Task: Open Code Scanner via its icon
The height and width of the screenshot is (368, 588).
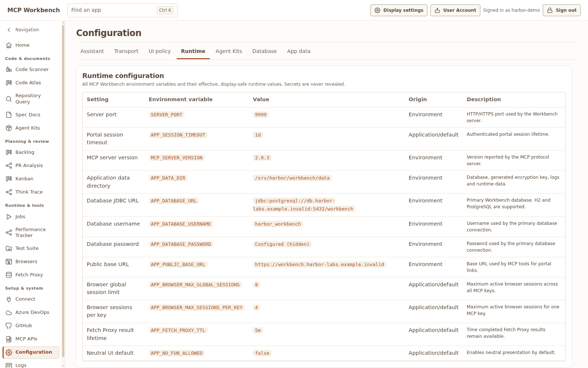Action: click(9, 70)
